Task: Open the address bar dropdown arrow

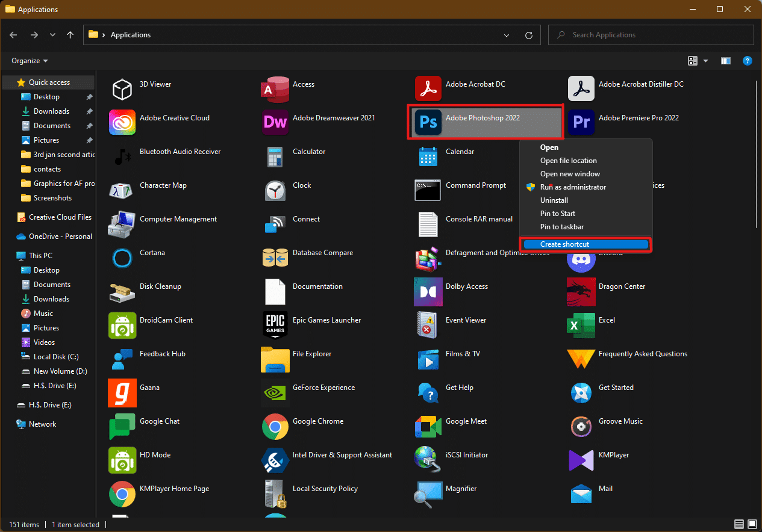Action: tap(506, 35)
